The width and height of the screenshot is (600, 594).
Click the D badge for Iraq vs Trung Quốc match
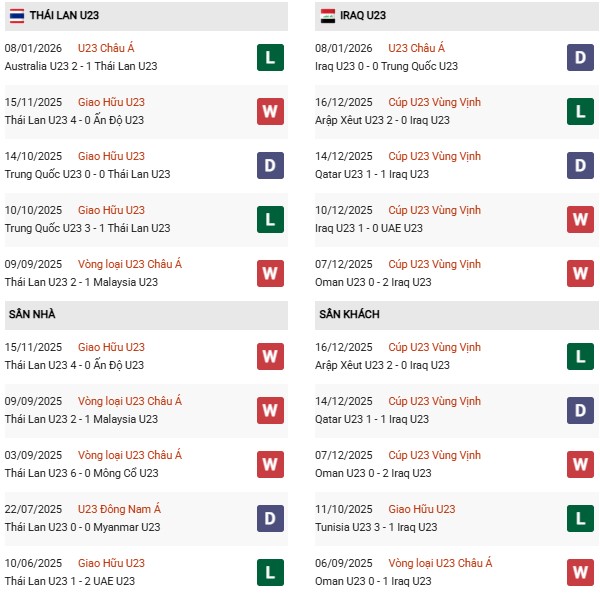580,57
